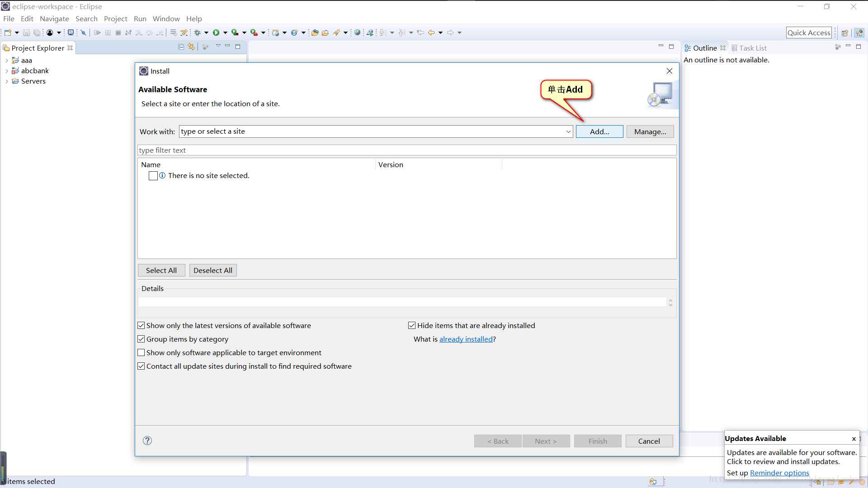
Task: Click the Forward navigation arrow icon
Action: coord(450,33)
